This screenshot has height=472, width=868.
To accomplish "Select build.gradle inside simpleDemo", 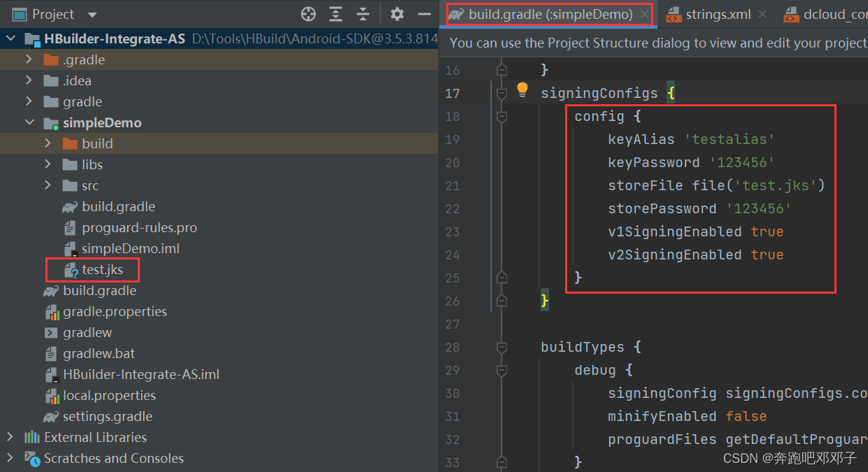I will click(x=118, y=206).
